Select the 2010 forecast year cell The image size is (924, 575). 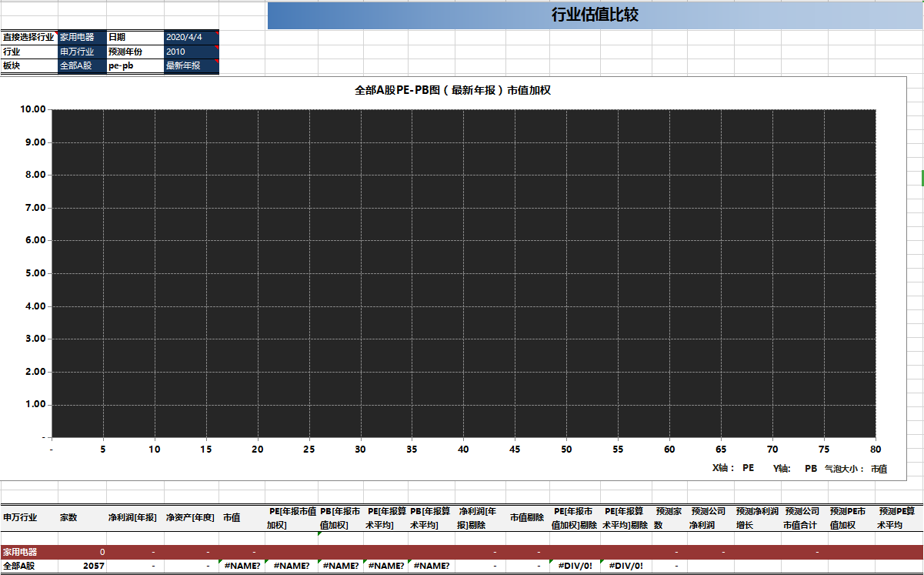click(x=192, y=52)
